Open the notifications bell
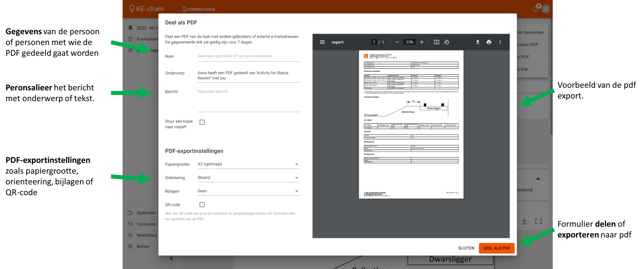This screenshot has width=644, height=269. (x=535, y=9)
